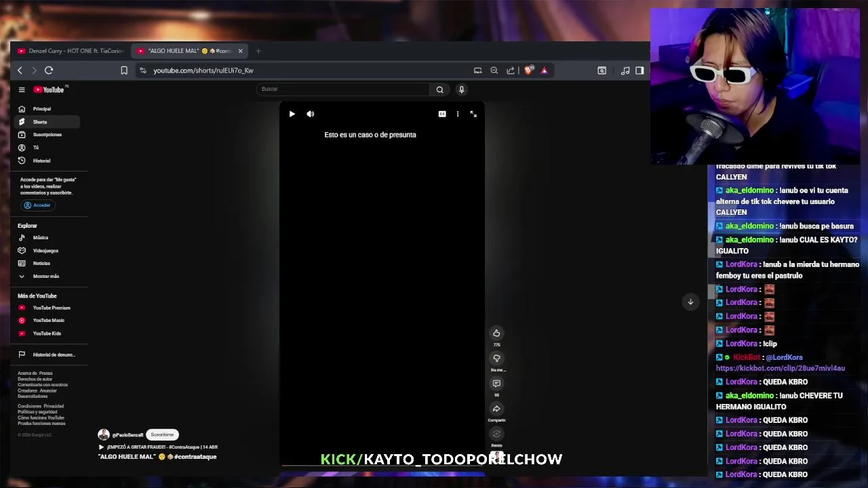Like the Short with thumbs up
Viewport: 868px width, 488px height.
tap(496, 333)
